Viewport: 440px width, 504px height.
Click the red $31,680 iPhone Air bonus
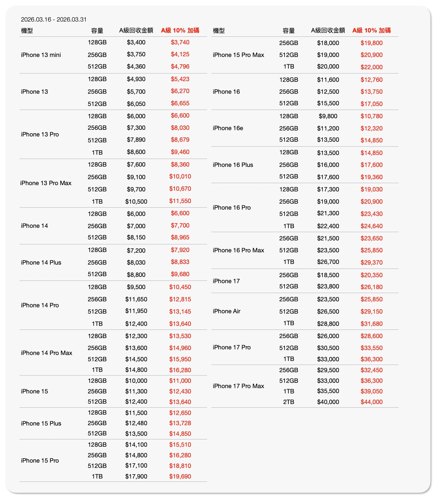click(x=372, y=324)
